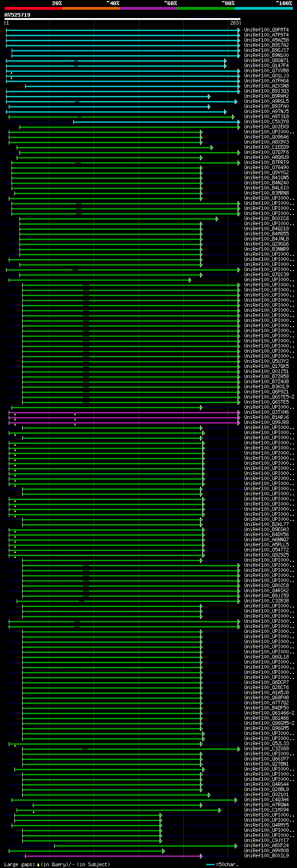Viewport: 297px width, 868px height.
Task: Click purple alignment label UniRef100_B1ARJ6
Action: point(266,418)
